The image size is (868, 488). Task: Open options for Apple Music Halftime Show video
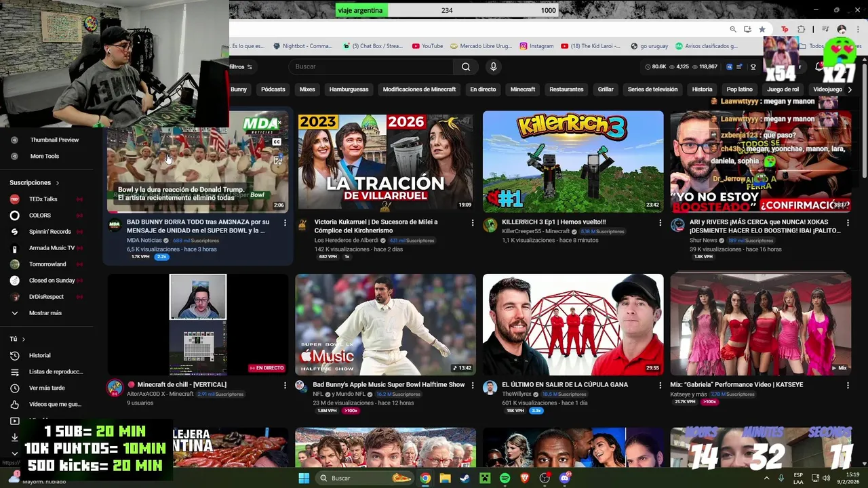(x=473, y=385)
